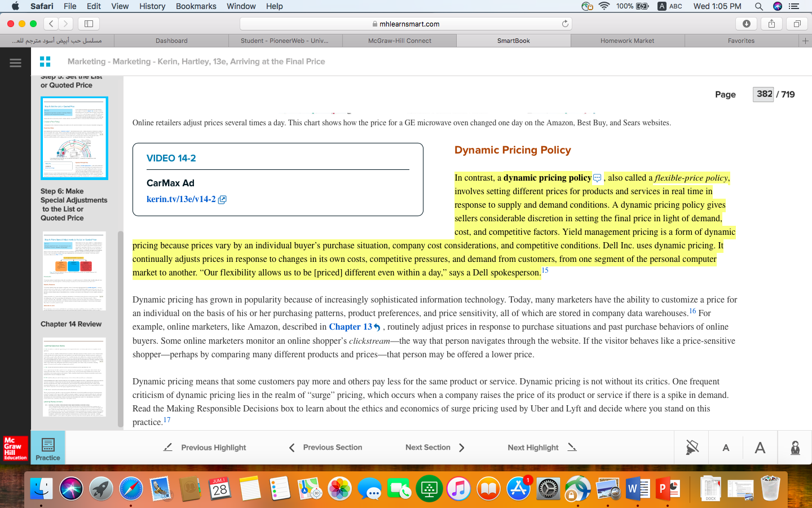Launch Siri from the Dock

pyautogui.click(x=71, y=489)
